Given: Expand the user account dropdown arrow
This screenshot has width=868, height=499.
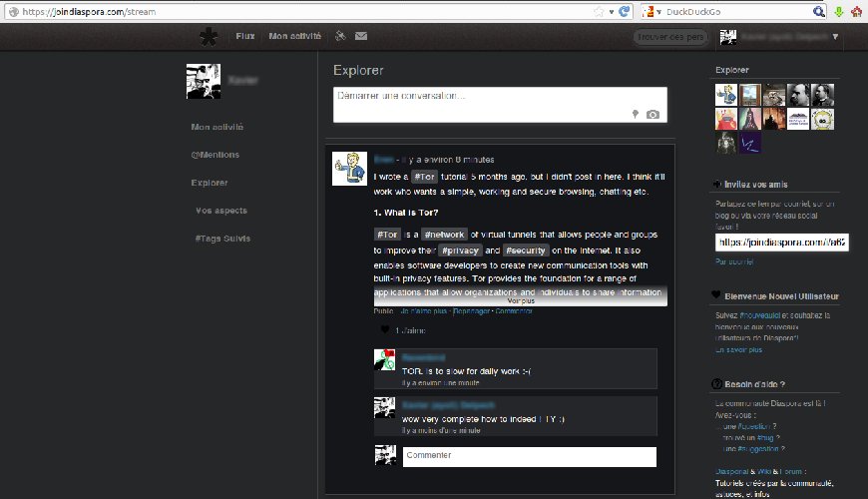Looking at the screenshot, I should (x=835, y=37).
